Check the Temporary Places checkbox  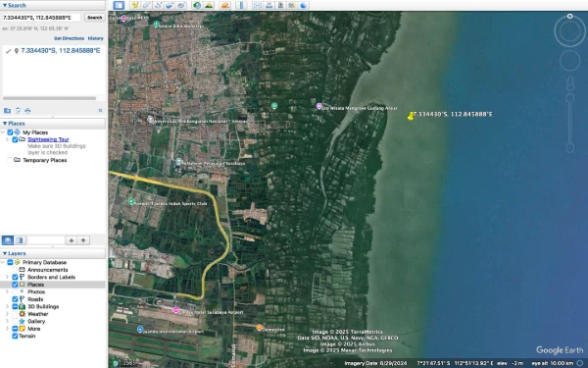coord(10,160)
